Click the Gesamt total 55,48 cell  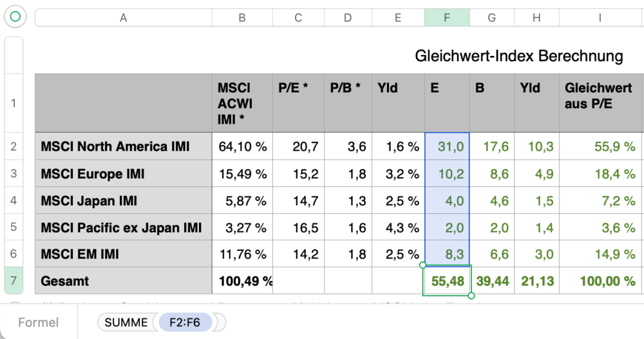[x=447, y=282]
